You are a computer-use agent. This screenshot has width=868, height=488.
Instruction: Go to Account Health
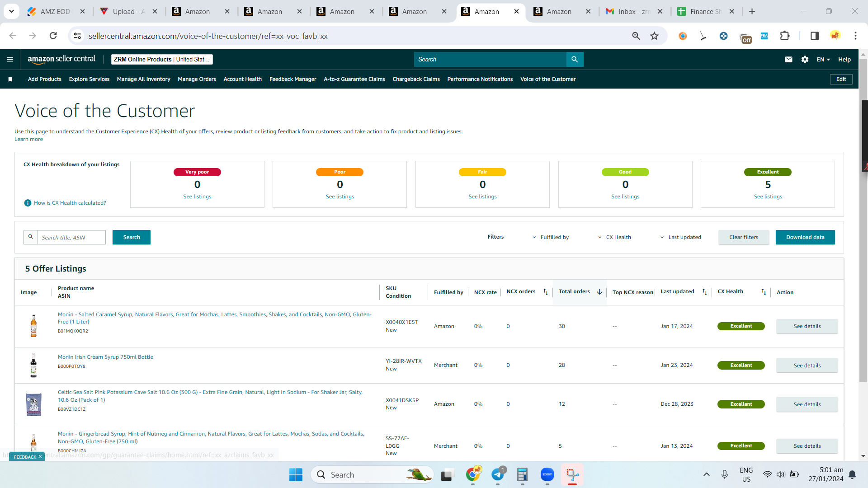tap(243, 79)
